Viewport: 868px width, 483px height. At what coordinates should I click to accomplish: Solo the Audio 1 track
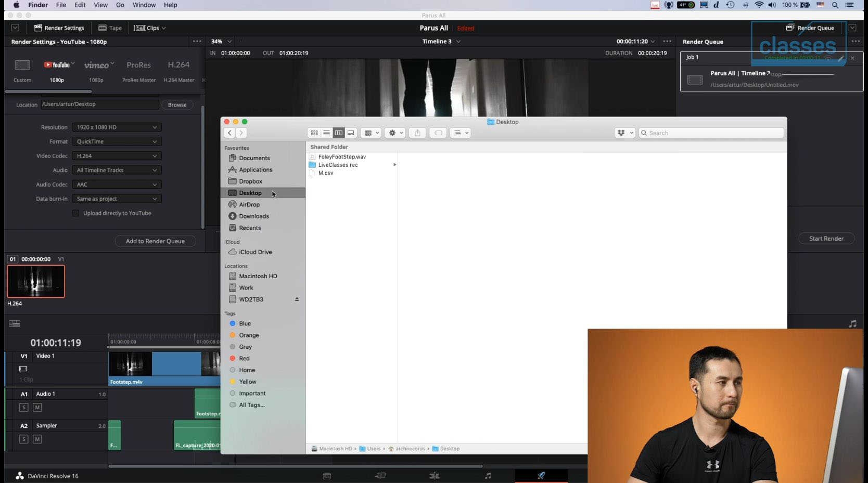click(24, 408)
